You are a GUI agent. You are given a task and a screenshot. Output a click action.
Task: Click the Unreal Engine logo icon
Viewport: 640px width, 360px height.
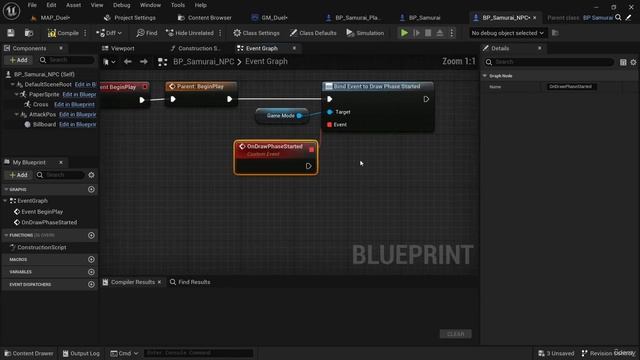click(11, 11)
